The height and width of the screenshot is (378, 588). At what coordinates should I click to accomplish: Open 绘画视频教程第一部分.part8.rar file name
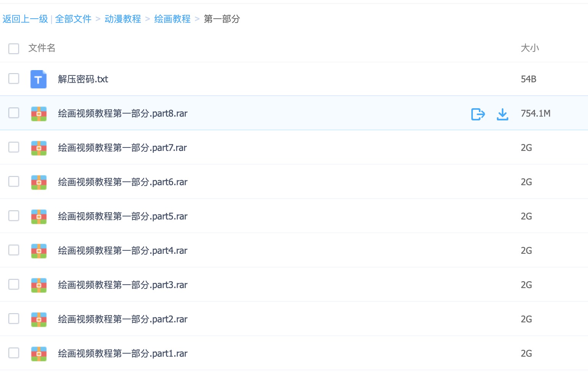click(123, 114)
